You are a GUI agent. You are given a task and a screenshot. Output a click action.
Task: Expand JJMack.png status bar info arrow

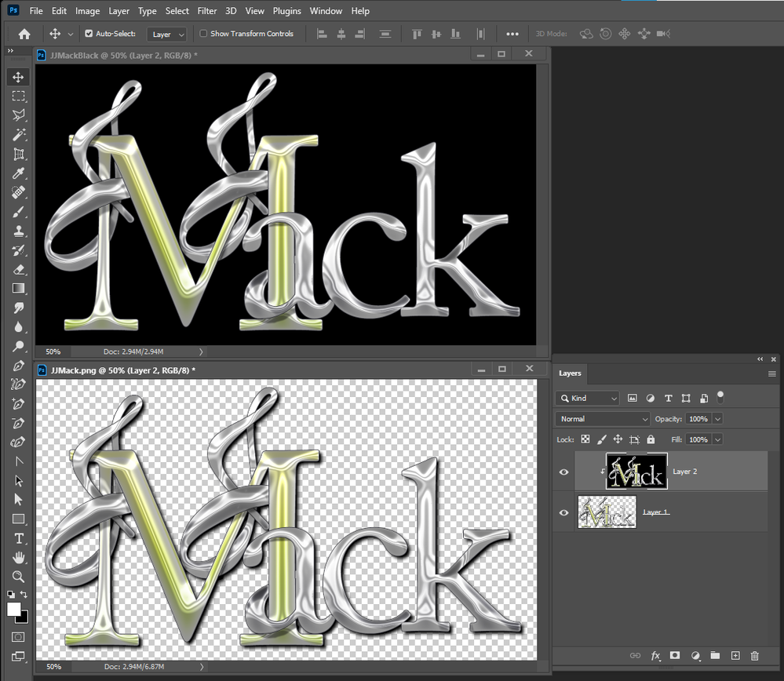[202, 667]
